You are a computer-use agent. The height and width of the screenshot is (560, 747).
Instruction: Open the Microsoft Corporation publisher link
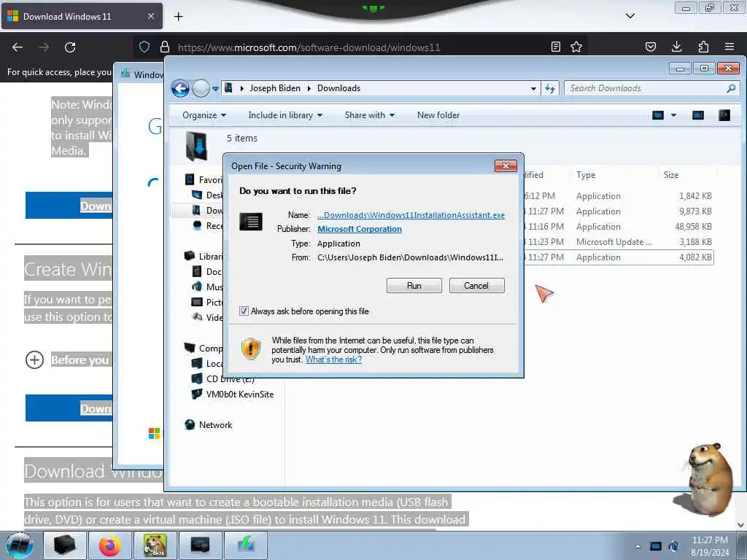[360, 229]
